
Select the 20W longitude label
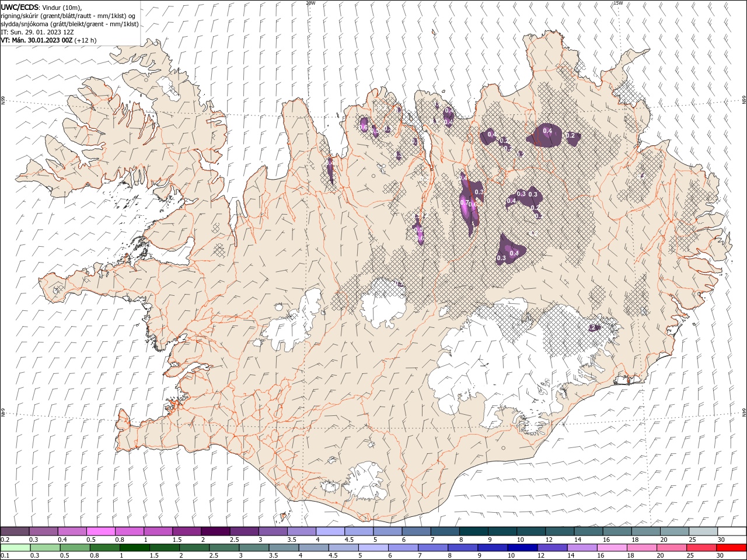(310, 3)
